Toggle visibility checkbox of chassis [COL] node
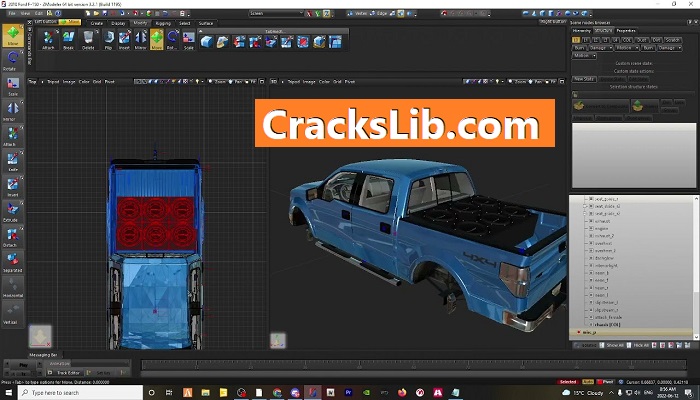This screenshot has height=400, width=700. click(591, 325)
